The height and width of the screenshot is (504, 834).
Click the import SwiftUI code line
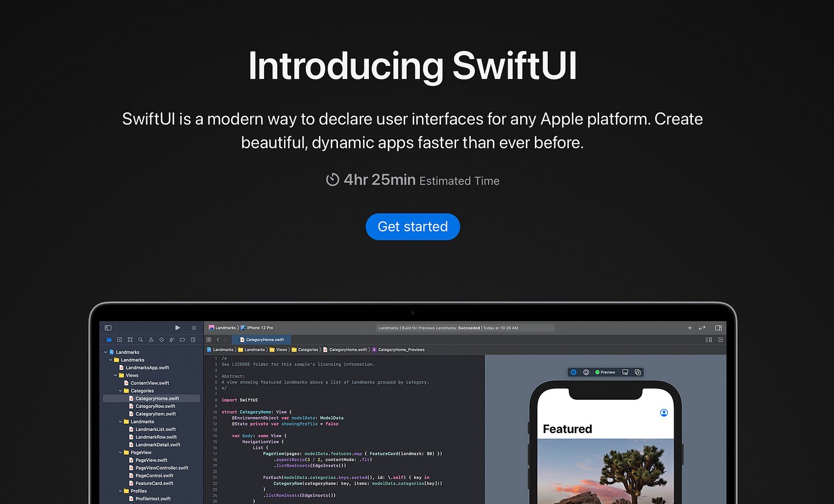(239, 400)
